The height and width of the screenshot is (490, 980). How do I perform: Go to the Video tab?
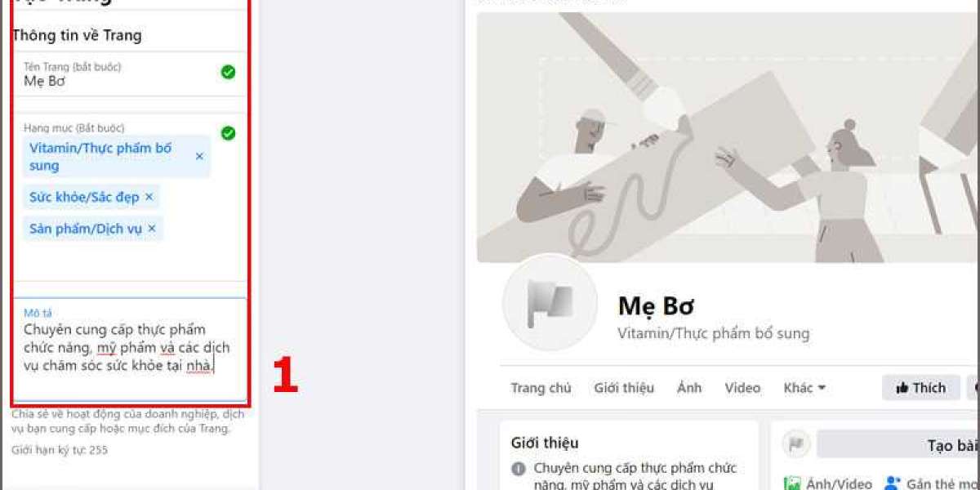[x=742, y=388]
